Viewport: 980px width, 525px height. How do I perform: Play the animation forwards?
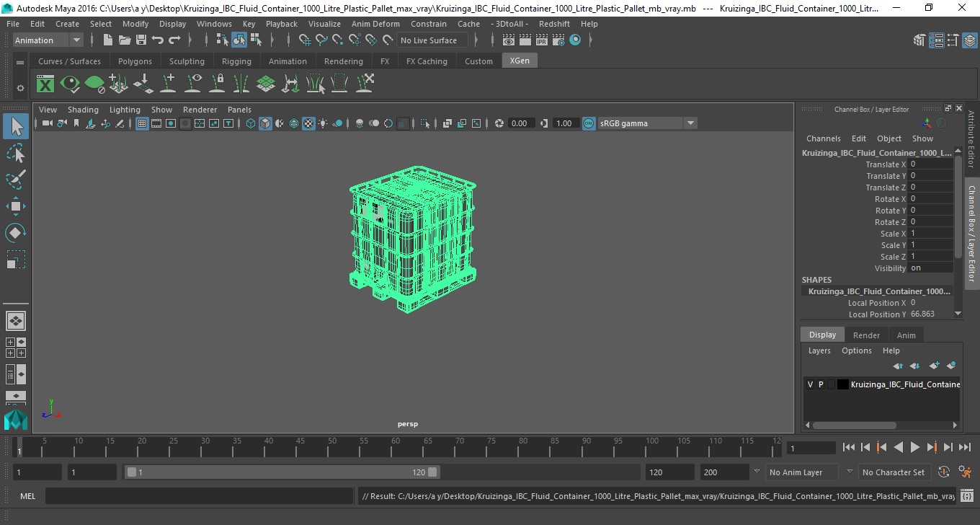point(915,448)
